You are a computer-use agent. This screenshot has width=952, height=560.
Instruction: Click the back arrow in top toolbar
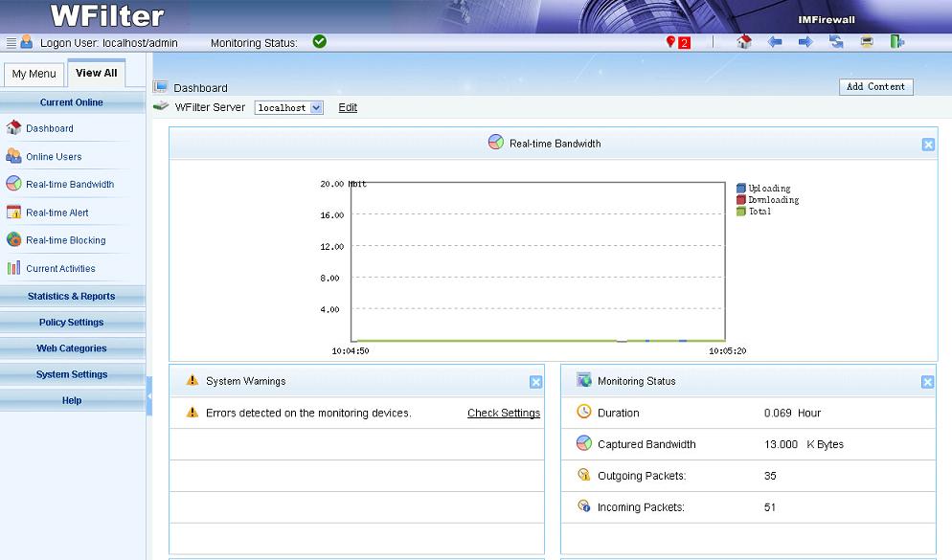click(x=775, y=42)
